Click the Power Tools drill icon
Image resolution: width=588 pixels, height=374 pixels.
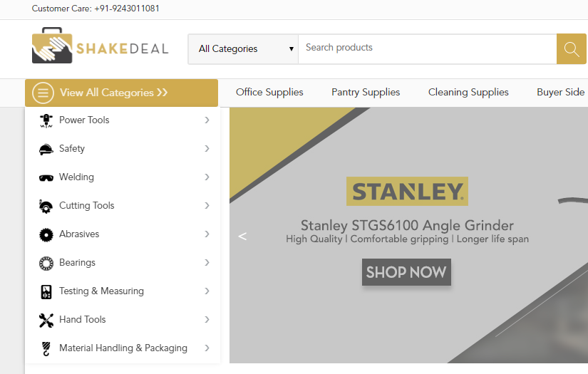pyautogui.click(x=46, y=120)
